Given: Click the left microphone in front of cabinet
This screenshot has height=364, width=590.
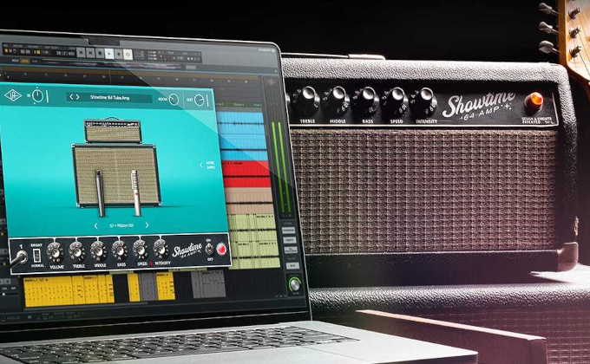Looking at the screenshot, I should coord(99,192).
